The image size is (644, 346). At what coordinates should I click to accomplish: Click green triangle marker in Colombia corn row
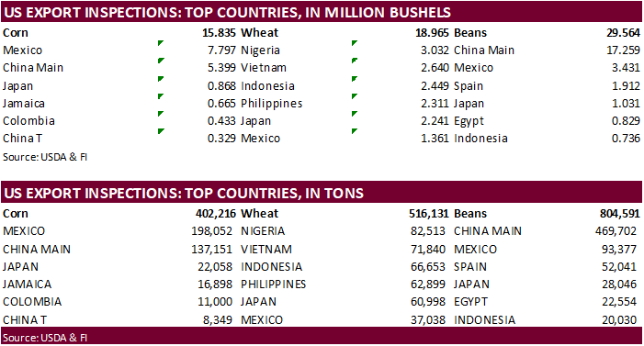coord(161,114)
